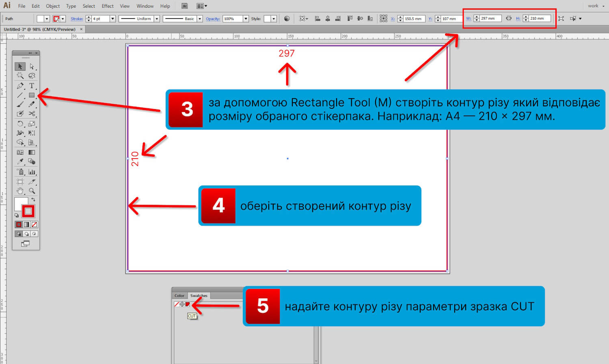Open Adobe Bridge via Br button
609x364 pixels.
click(x=185, y=6)
